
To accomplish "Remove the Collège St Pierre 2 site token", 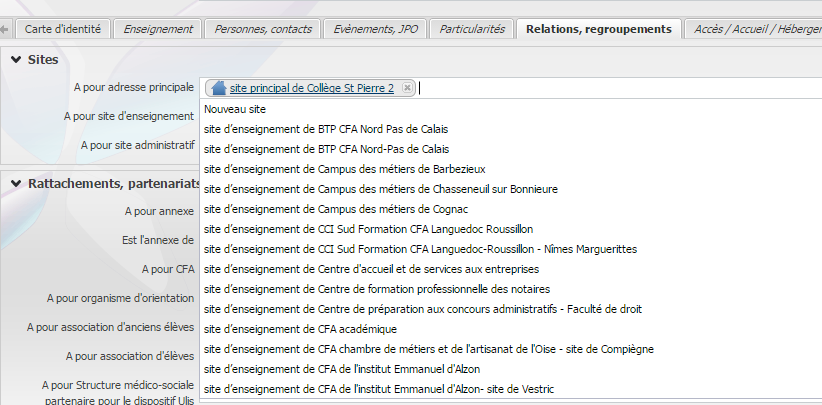I will pyautogui.click(x=406, y=88).
